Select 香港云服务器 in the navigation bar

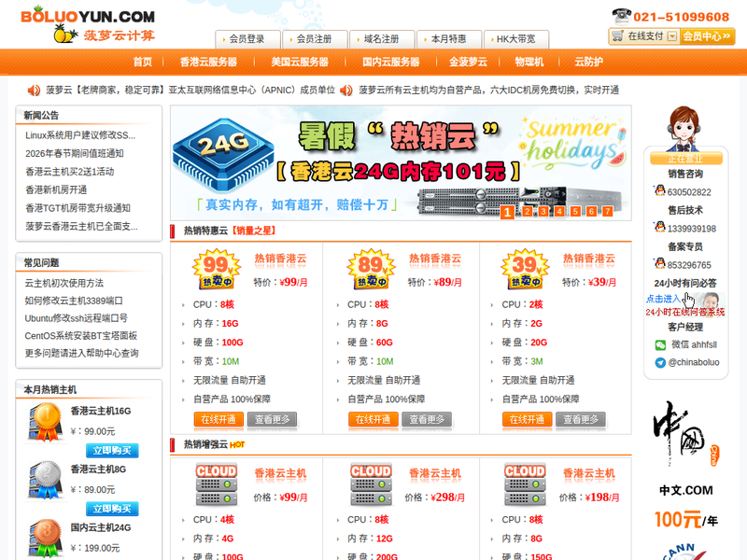tap(208, 62)
